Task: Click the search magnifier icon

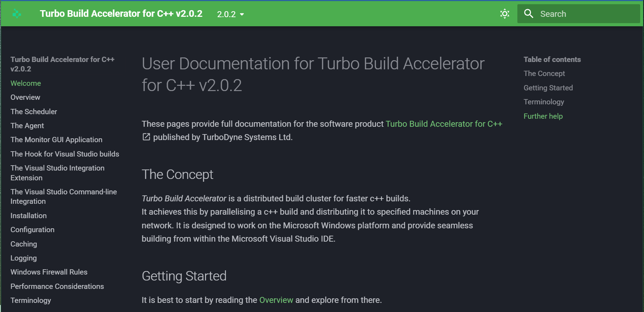Action: (x=528, y=14)
